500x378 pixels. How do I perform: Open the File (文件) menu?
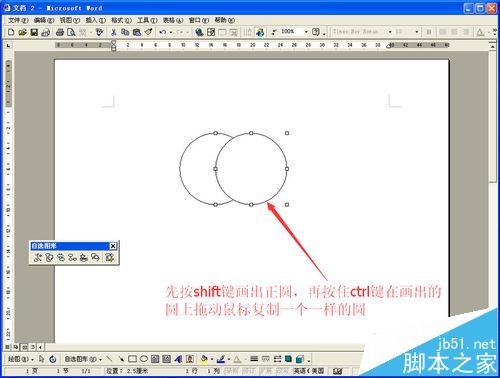pos(18,20)
